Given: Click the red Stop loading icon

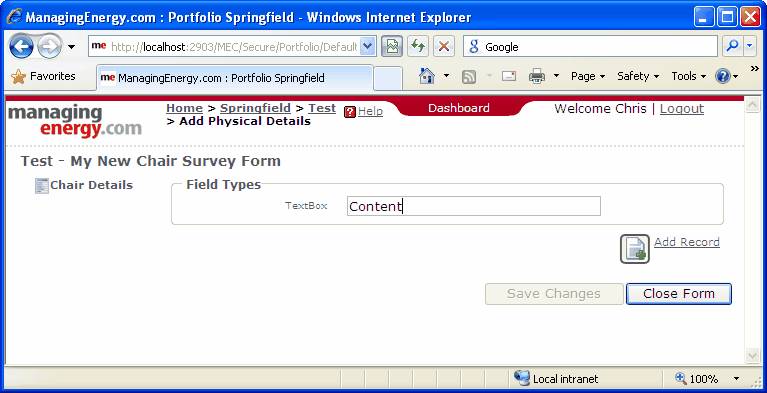Looking at the screenshot, I should click(x=444, y=47).
